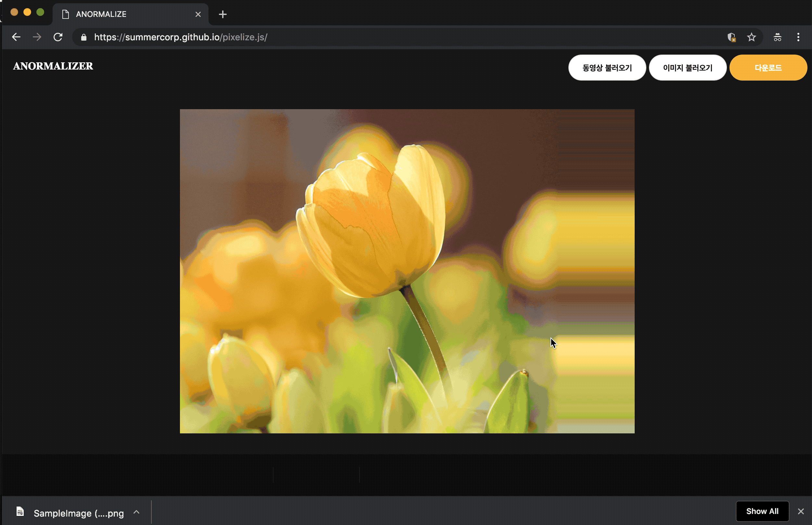Screen dimensions: 812x525
Task: Close the downloads bar
Action: (x=801, y=511)
